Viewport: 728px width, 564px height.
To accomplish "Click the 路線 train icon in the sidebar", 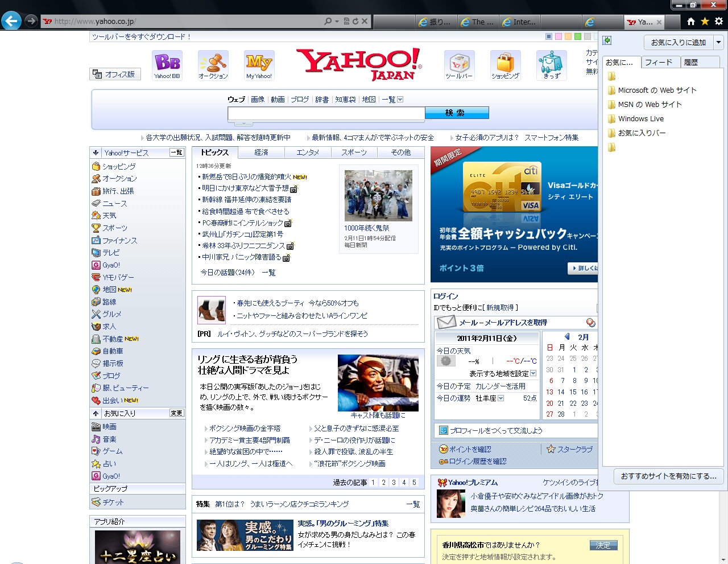I will 96,302.
